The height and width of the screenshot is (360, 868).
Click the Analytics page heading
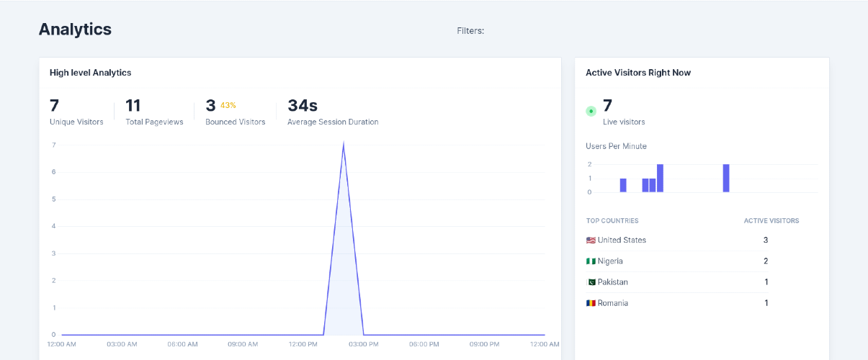point(75,30)
